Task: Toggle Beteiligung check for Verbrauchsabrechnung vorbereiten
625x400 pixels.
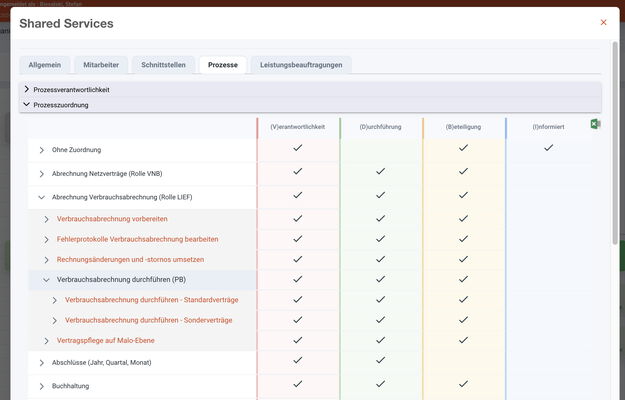Action: pyautogui.click(x=463, y=218)
